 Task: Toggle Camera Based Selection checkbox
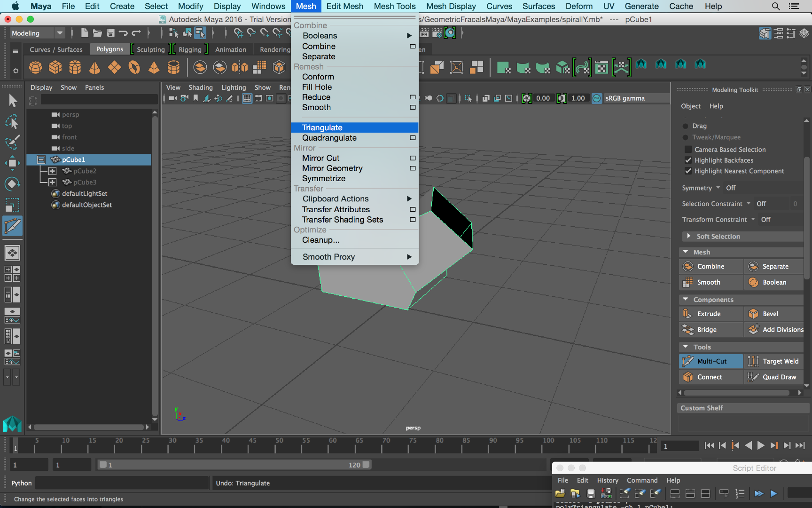[688, 150]
